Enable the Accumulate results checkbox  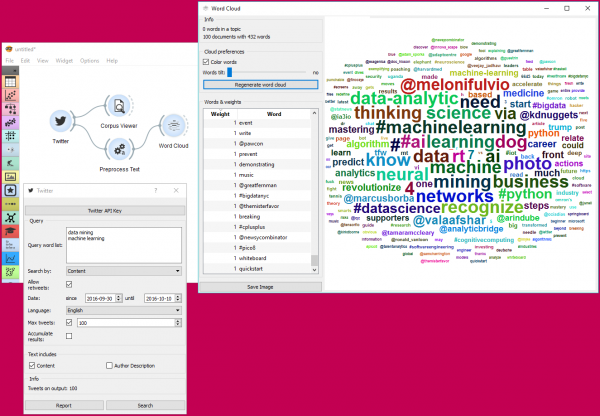click(69, 336)
